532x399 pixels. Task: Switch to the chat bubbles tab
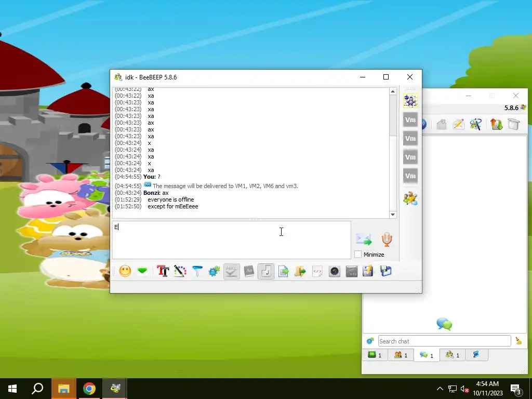click(x=427, y=355)
